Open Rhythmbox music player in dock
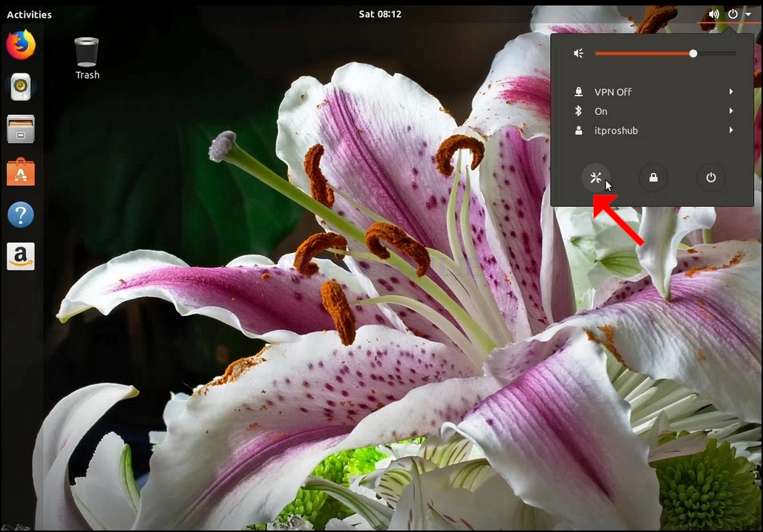This screenshot has height=532, width=763. tap(21, 87)
